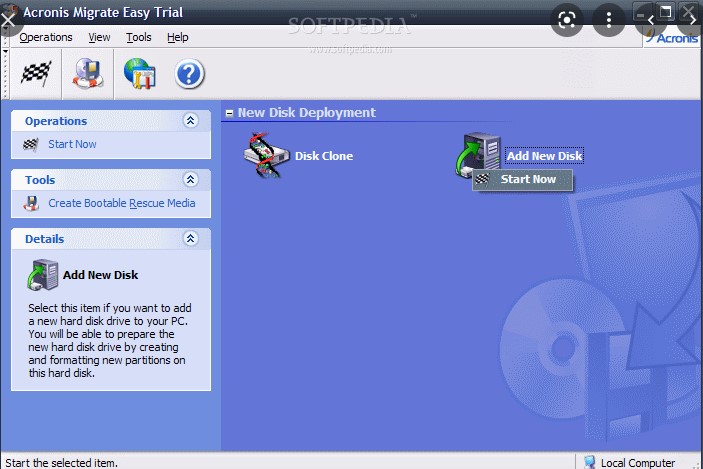
Task: Click the checkered flag Start Now toolbar icon
Action: pos(36,73)
